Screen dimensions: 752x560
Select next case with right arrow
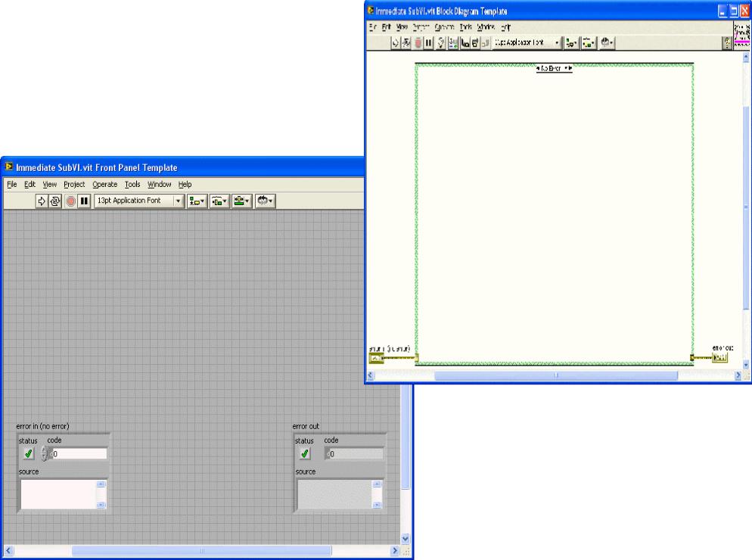click(570, 69)
